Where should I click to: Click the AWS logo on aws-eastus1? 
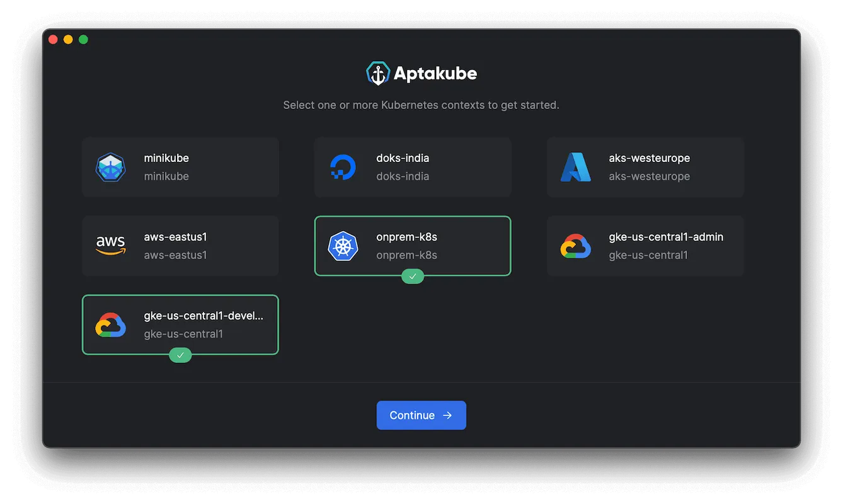tap(111, 246)
